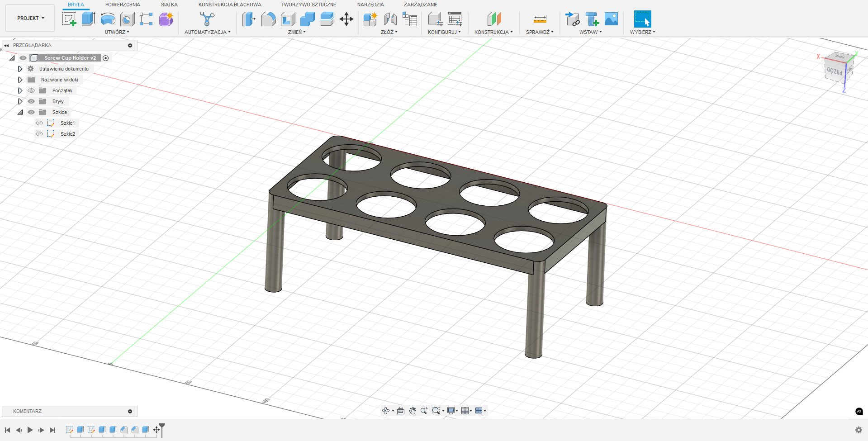Click the Insert image icon
The image size is (868, 441).
pos(611,19)
